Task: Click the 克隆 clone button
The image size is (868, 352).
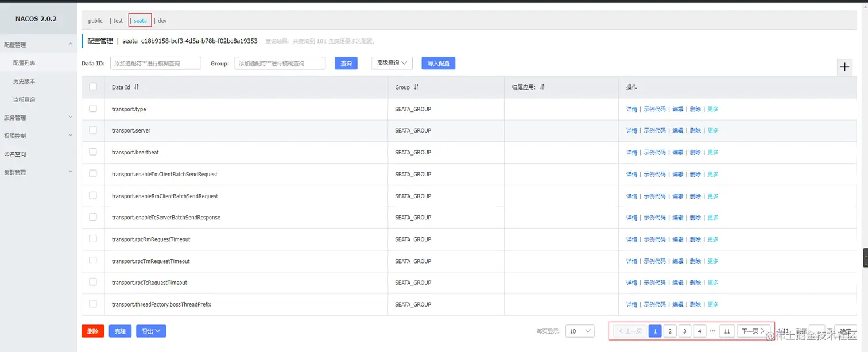Action: pos(120,331)
